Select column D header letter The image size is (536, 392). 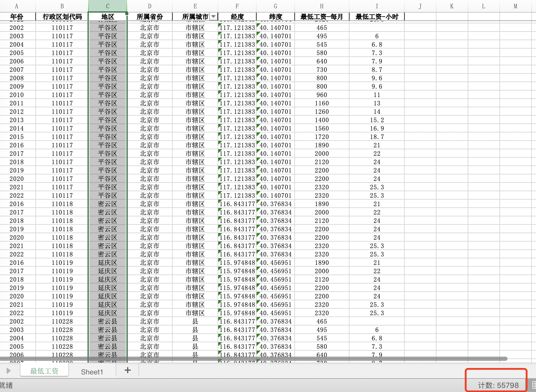pyautogui.click(x=150, y=6)
